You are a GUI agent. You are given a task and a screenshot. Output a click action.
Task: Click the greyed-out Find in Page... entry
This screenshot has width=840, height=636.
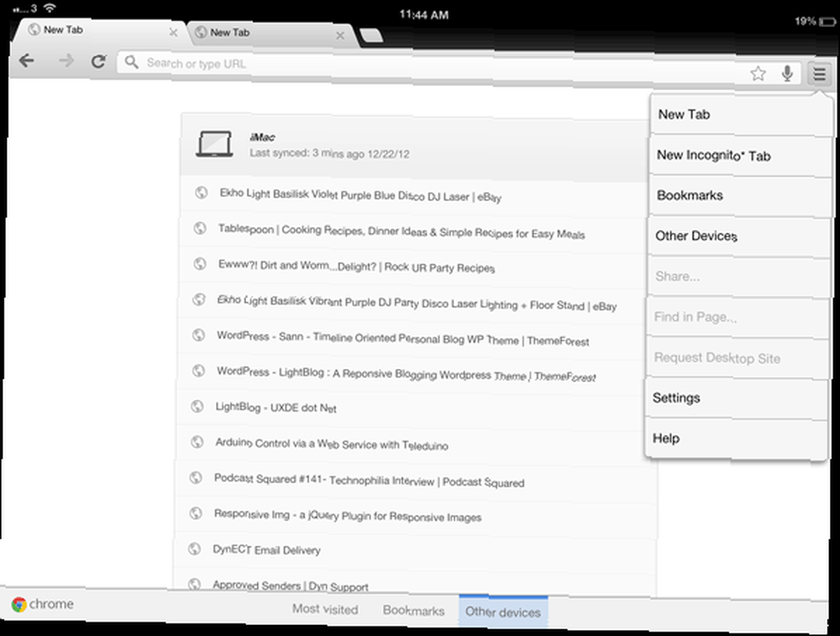(738, 318)
